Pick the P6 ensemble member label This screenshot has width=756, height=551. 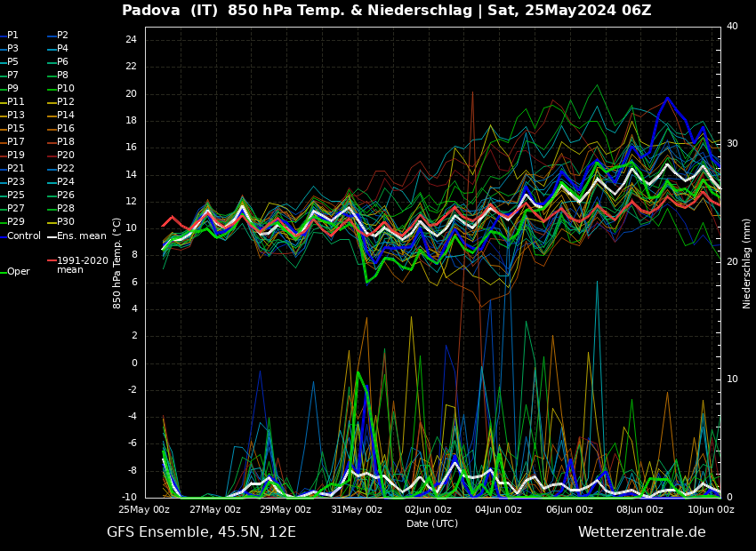coord(62,61)
